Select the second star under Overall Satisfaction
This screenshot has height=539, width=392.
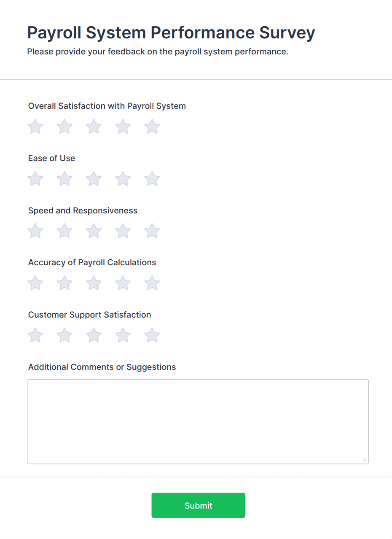[64, 127]
